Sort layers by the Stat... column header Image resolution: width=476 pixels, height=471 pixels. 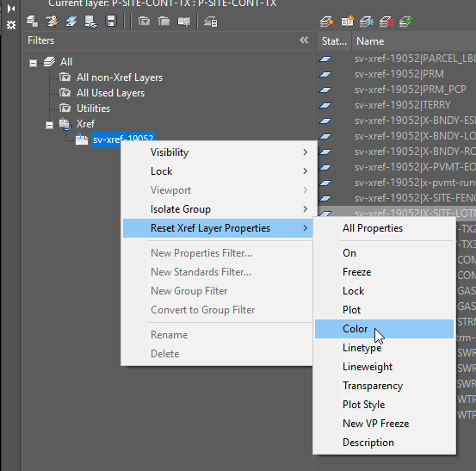coord(334,41)
